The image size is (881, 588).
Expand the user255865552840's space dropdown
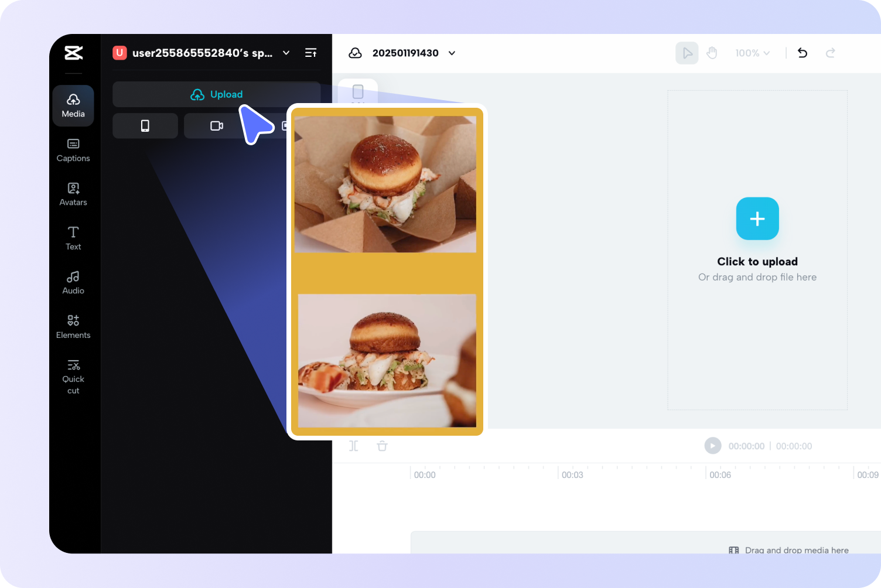click(286, 53)
